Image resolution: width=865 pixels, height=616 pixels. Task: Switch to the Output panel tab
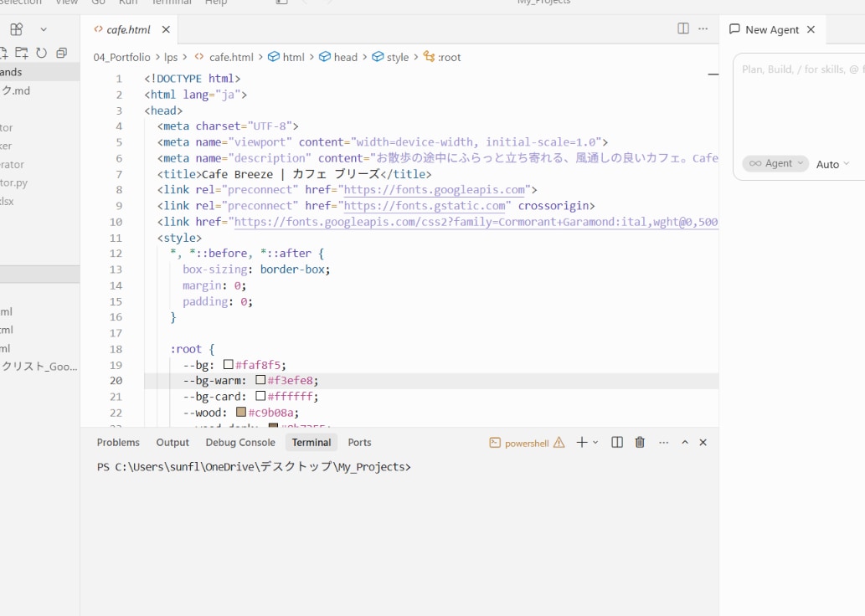click(x=172, y=442)
